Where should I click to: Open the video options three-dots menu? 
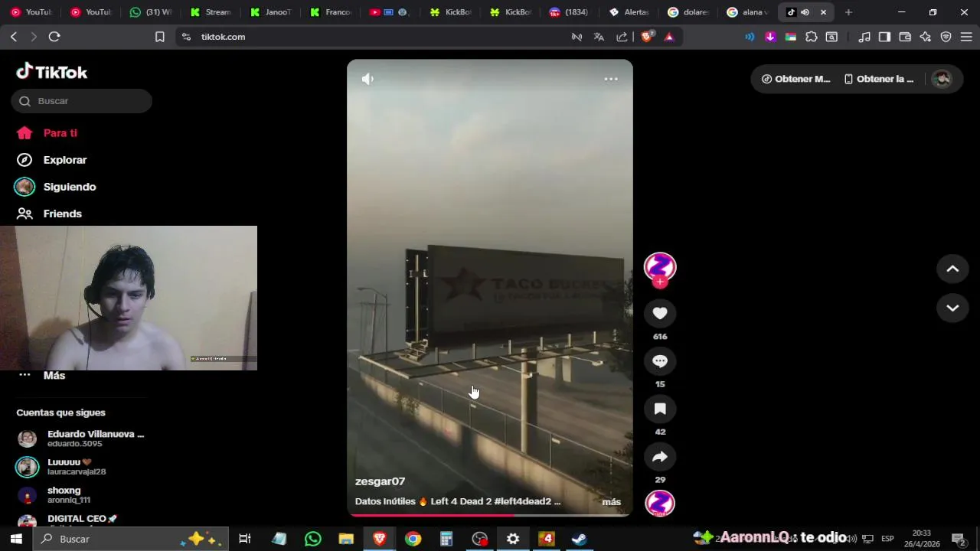tap(611, 79)
